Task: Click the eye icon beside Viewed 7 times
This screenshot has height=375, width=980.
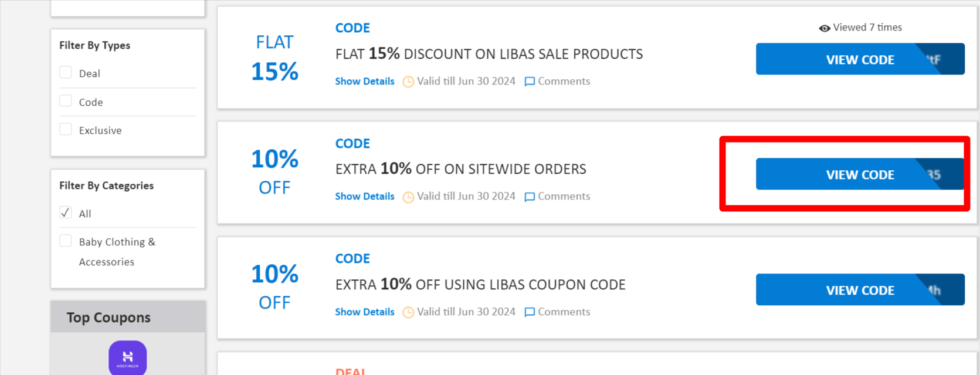Action: [824, 28]
